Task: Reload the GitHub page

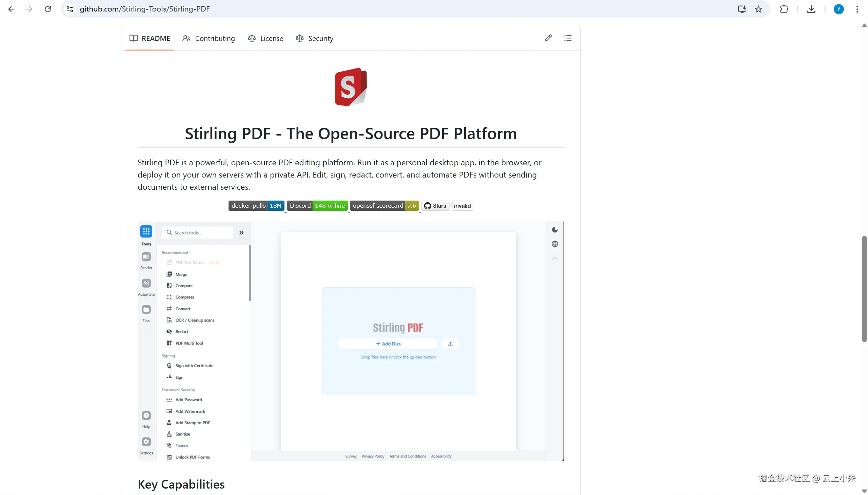Action: pyautogui.click(x=48, y=9)
